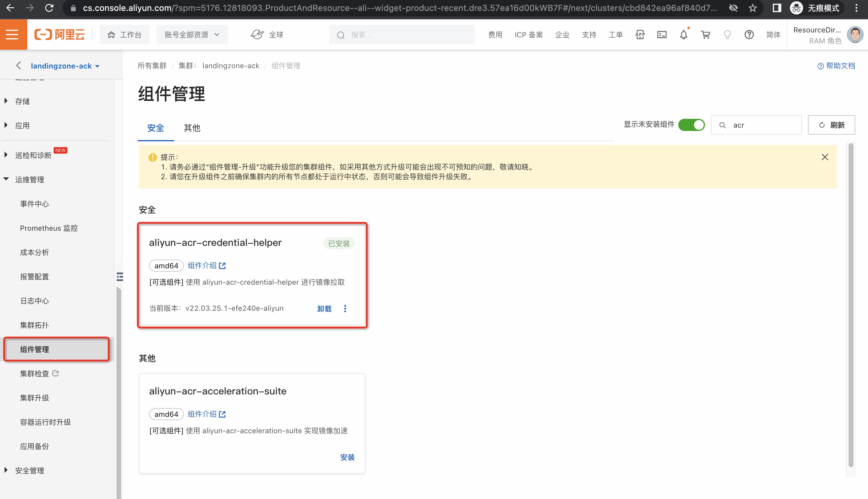
Task: Open 容器运行时升级 in sidebar
Action: [45, 422]
